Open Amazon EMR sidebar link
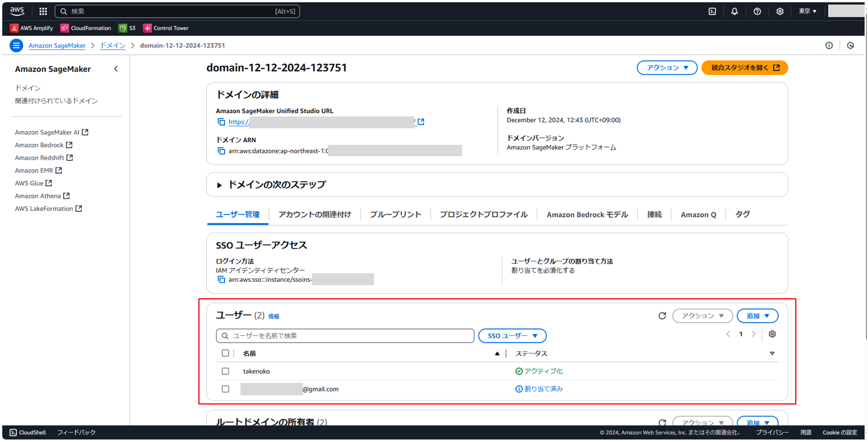Screen dimensions: 868x442 pos(39,170)
